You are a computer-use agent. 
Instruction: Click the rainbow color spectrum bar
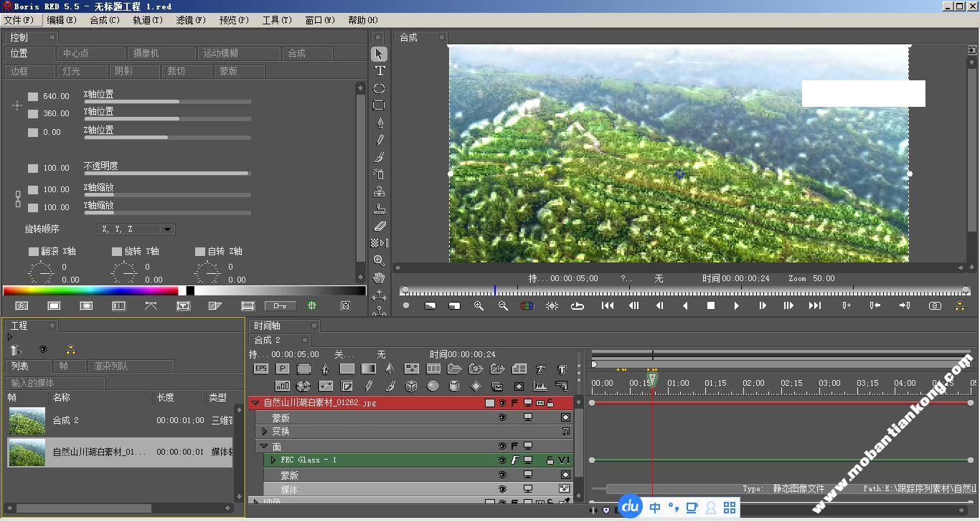pos(90,290)
